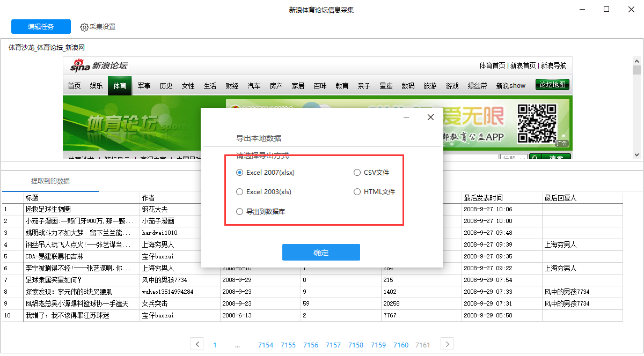The image size is (644, 356).
Task: Open 财经 in Sina forum nav
Action: click(232, 86)
